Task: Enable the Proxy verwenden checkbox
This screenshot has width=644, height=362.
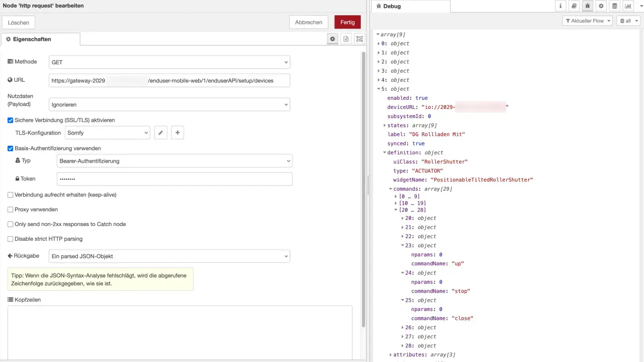Action: point(11,209)
